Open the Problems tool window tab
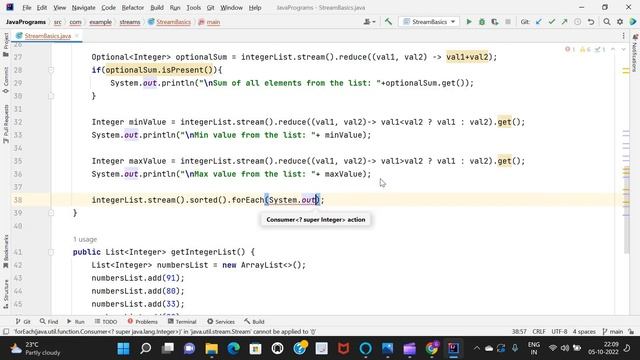 click(142, 322)
